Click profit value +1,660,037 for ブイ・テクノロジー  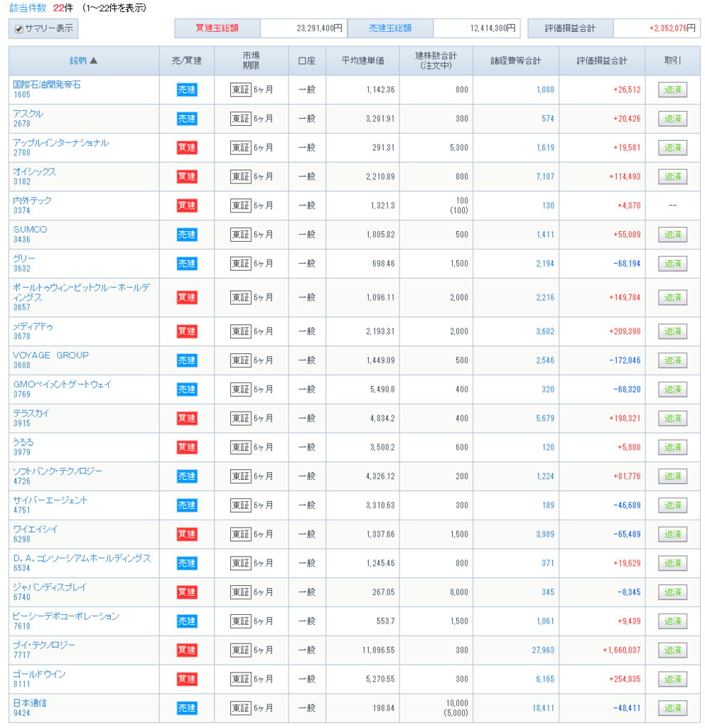tap(621, 650)
